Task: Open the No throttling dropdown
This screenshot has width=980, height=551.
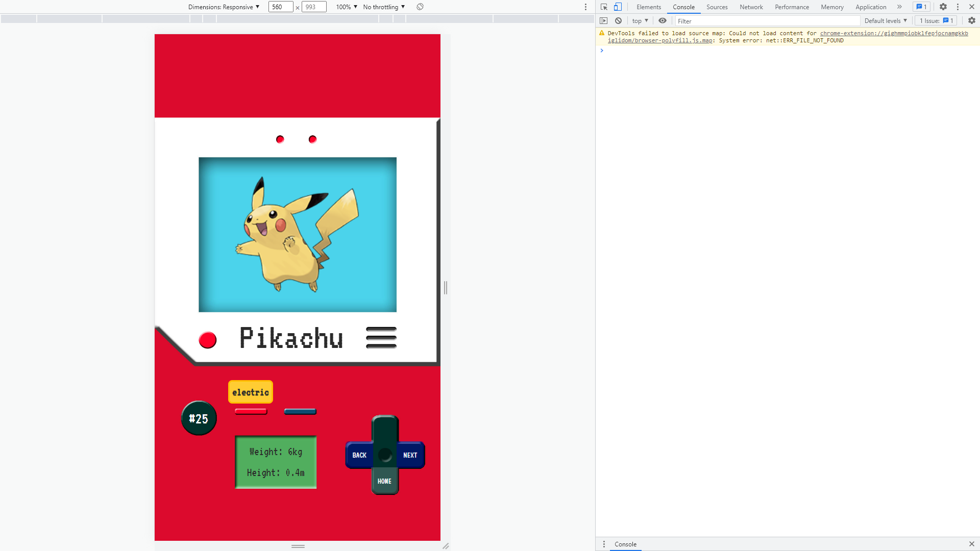Action: click(x=383, y=7)
